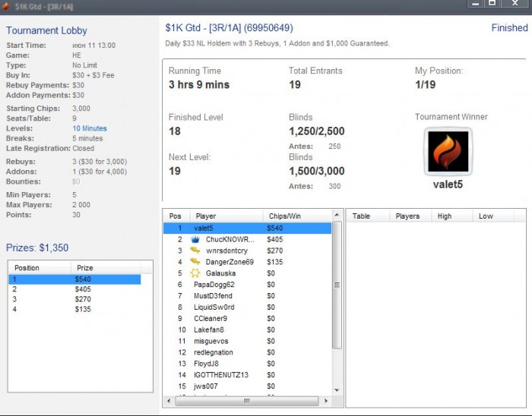The height and width of the screenshot is (416, 532).
Task: Click the Low column header
Action: [493, 216]
